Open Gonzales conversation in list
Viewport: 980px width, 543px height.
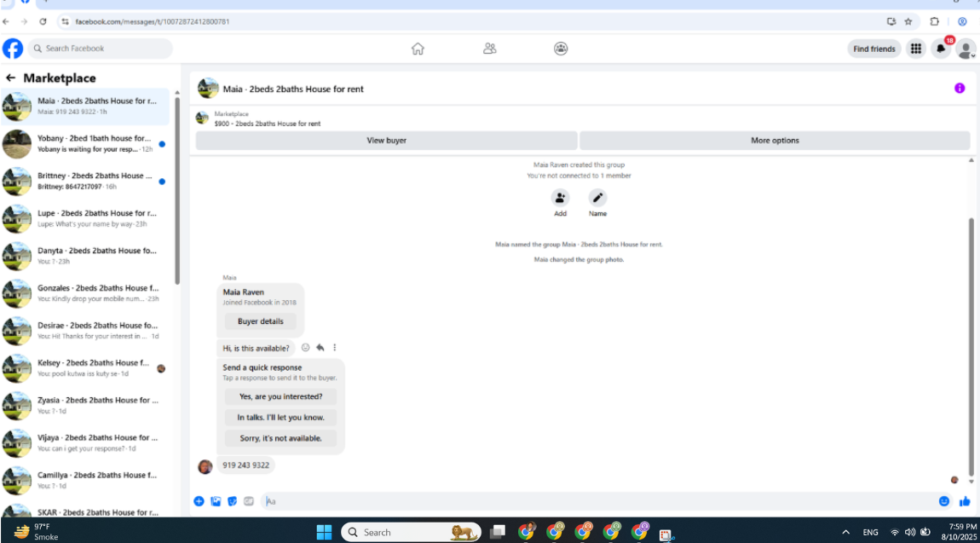point(85,294)
